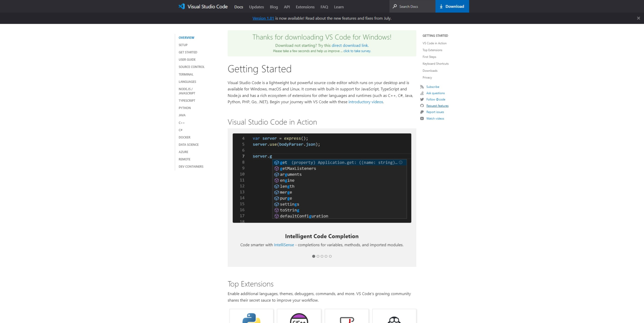Dismiss the Version 1.81 notification banner
The width and height of the screenshot is (644, 323).
[x=638, y=18]
